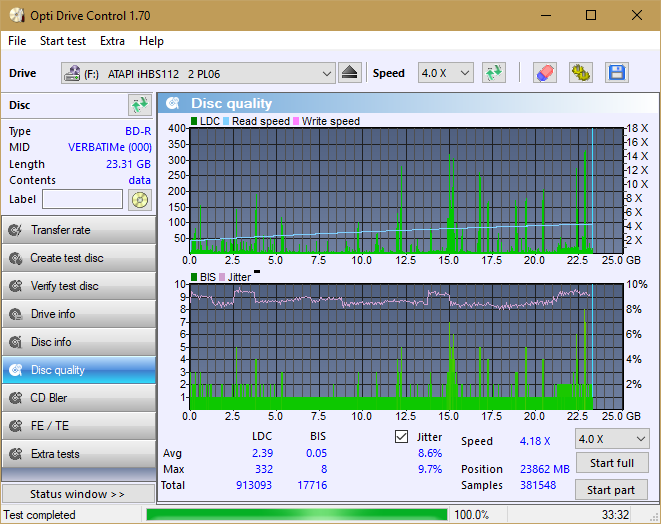Image resolution: width=661 pixels, height=524 pixels.
Task: Switch to the Transfer rate view
Action: [x=79, y=230]
